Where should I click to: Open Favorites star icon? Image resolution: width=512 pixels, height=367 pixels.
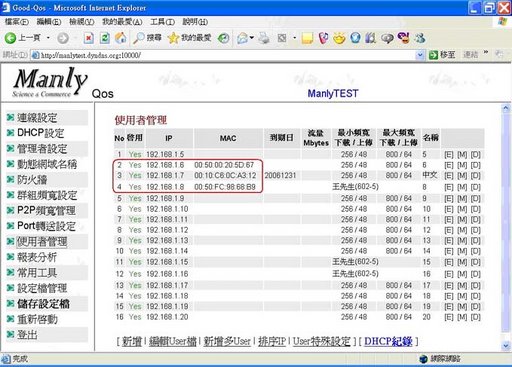[174, 38]
